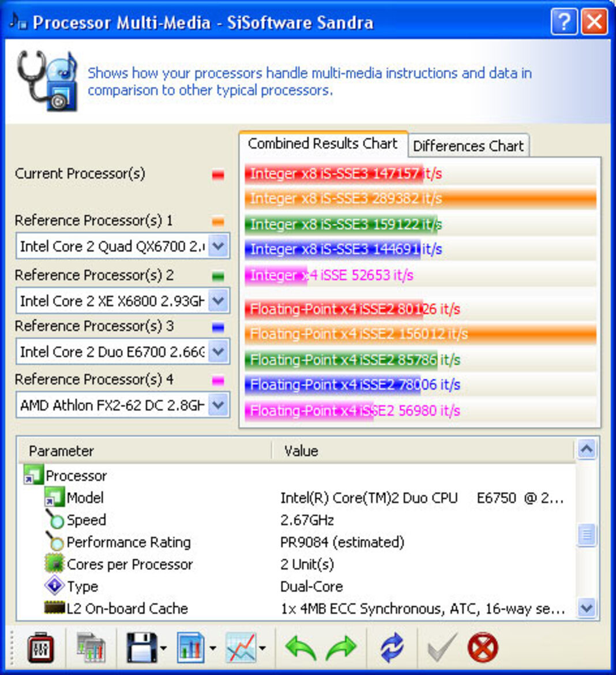The image size is (616, 675).
Task: Click the red Floating-Point 80126 it/s bar
Action: click(334, 309)
